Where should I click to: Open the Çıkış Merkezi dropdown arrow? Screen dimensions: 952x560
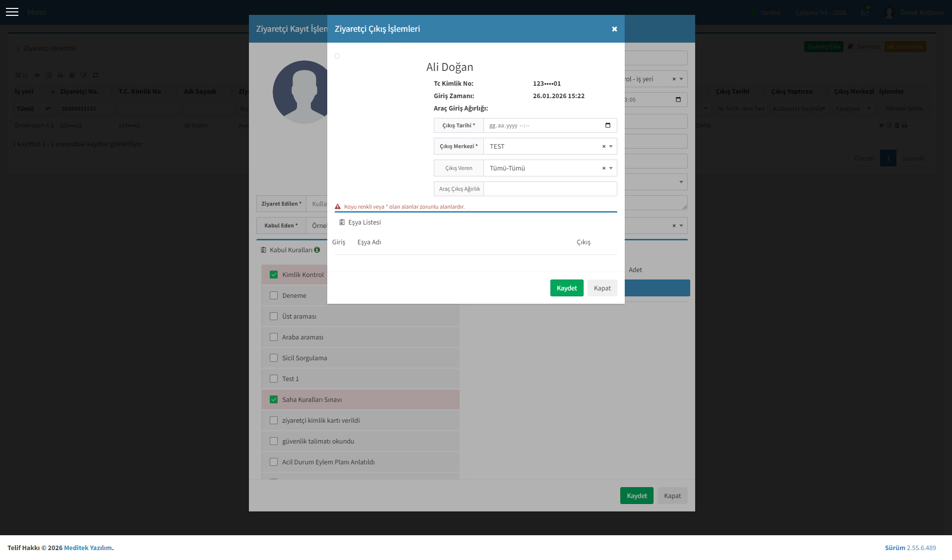tap(611, 146)
